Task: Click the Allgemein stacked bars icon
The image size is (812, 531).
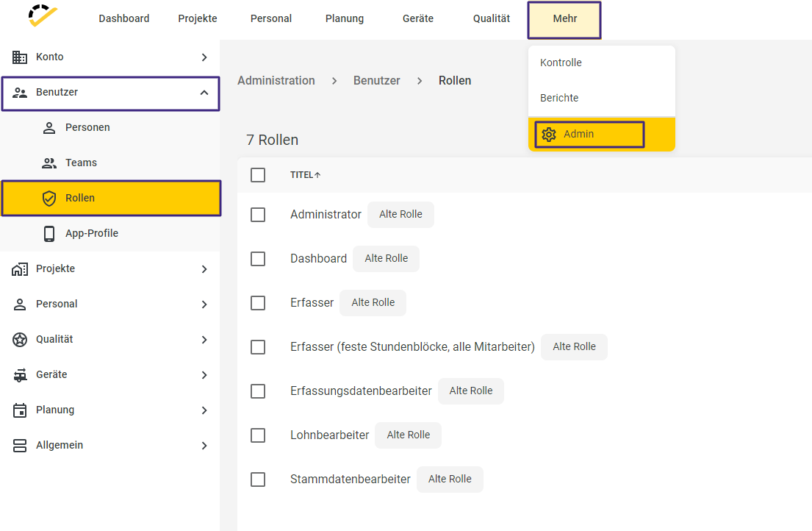Action: [x=20, y=446]
